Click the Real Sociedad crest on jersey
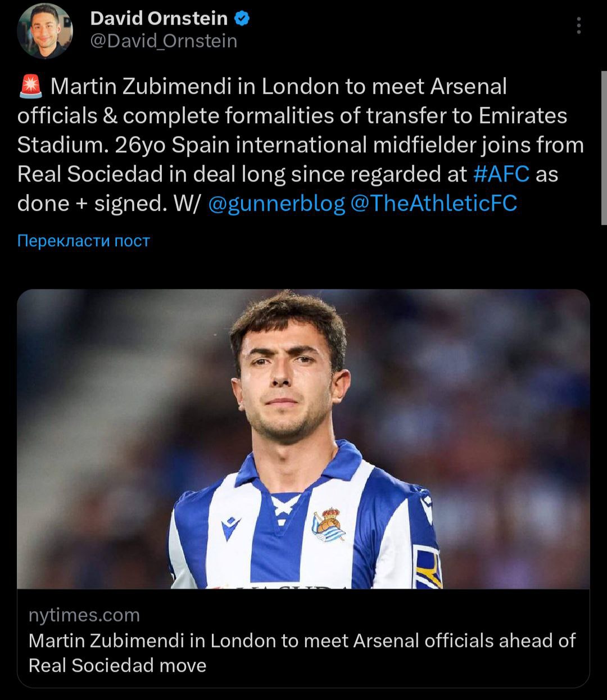This screenshot has width=607, height=700. pyautogui.click(x=328, y=525)
